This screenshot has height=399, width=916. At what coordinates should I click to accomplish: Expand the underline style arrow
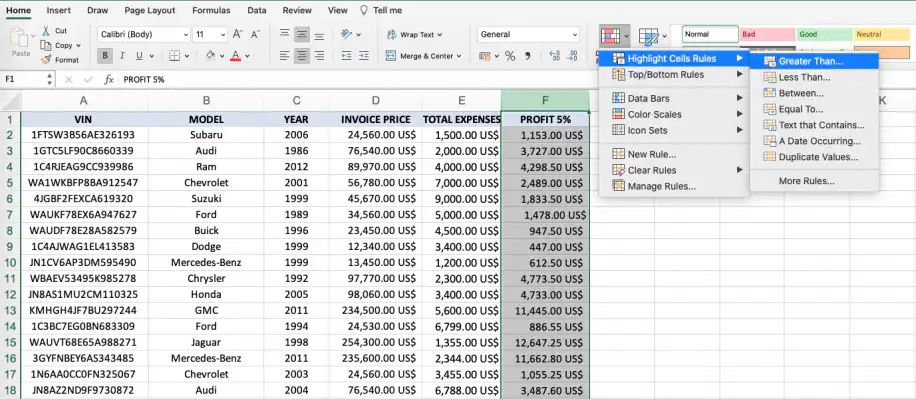151,56
